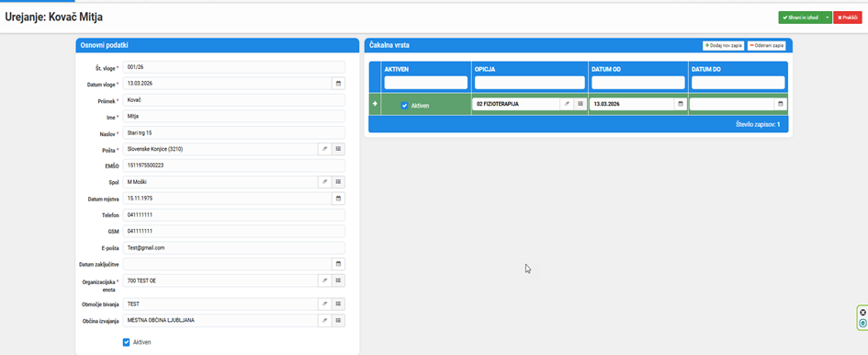This screenshot has height=355, width=868.
Task: Clear the Spol field with eraser icon
Action: [325, 182]
